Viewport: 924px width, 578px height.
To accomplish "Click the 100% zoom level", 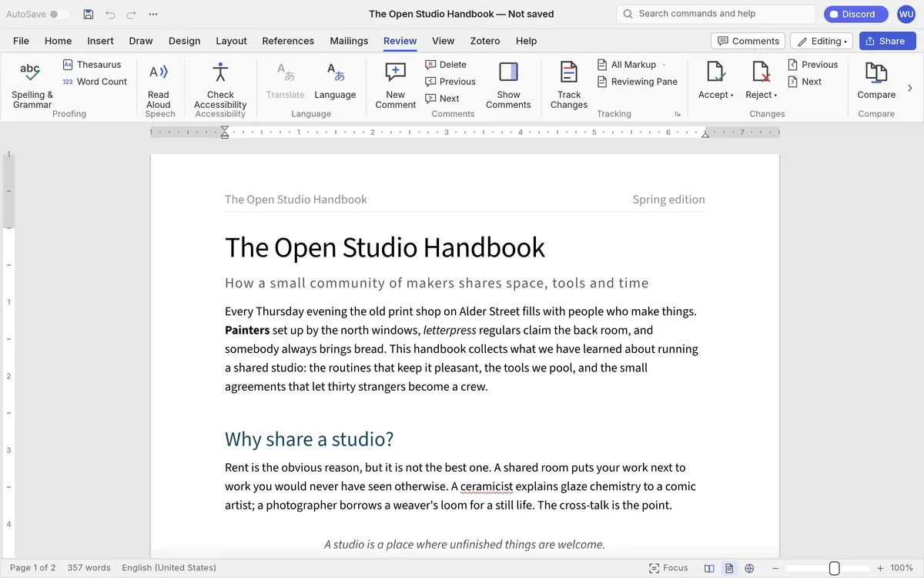I will point(902,568).
